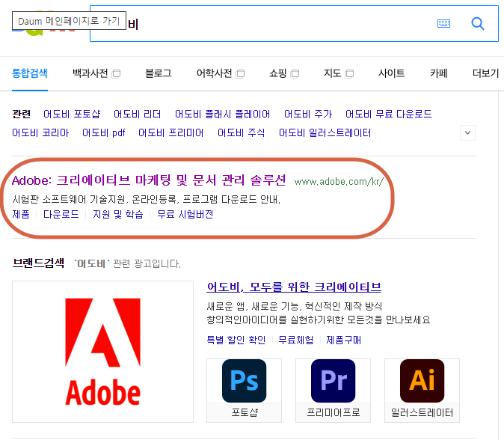This screenshot has height=440, width=504.
Task: Open the 다운로드 sublink under Adobe result
Action: (61, 214)
